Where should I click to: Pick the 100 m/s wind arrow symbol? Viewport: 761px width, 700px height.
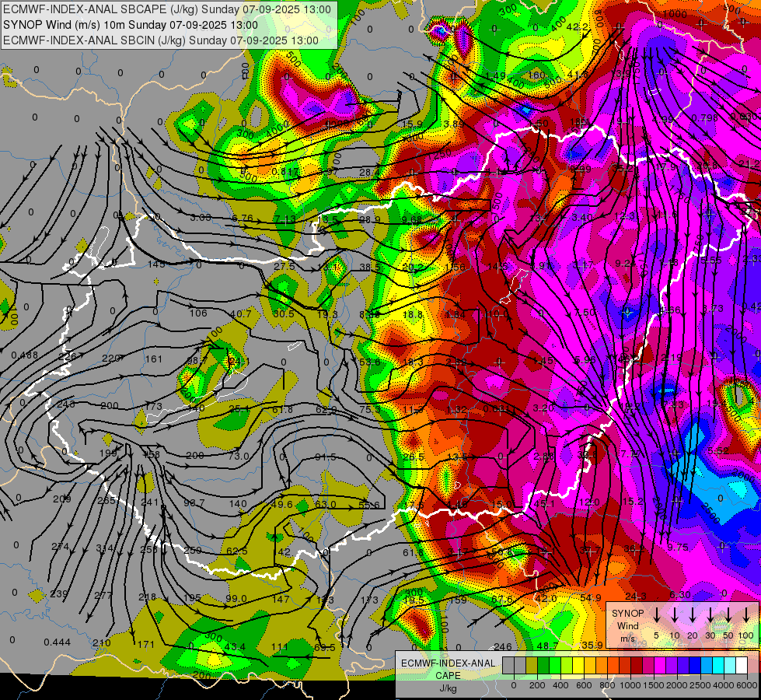coord(746,615)
